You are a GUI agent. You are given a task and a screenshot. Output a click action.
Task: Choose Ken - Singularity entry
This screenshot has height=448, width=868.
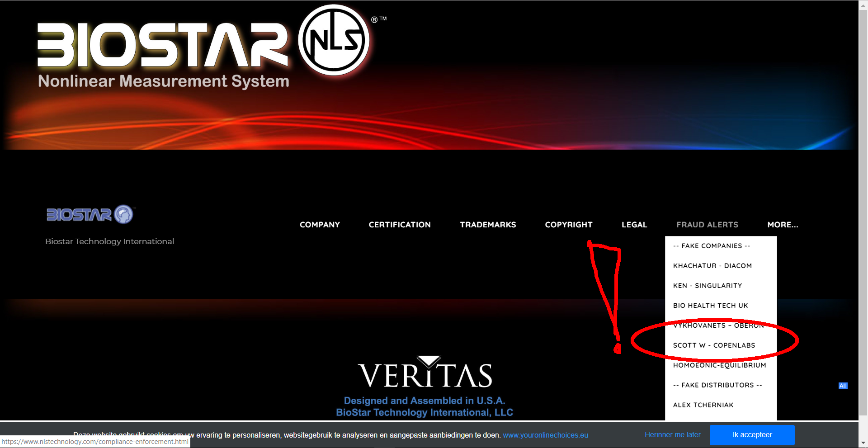coord(707,286)
